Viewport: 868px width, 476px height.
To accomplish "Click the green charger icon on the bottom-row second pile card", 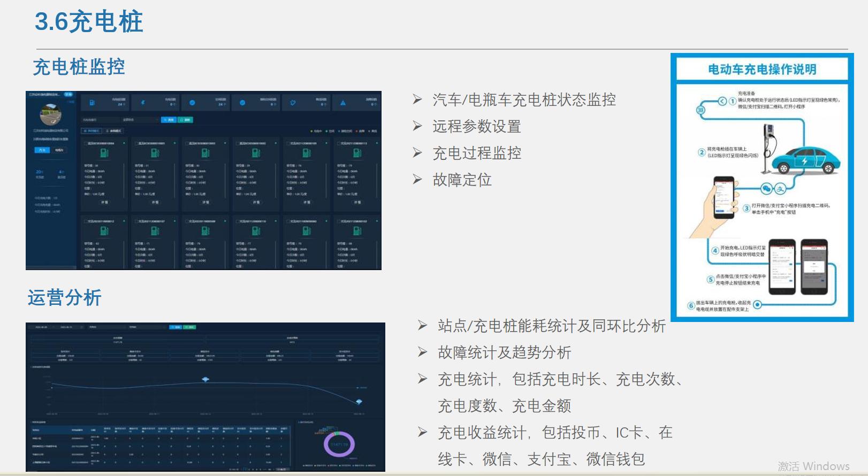I will (x=155, y=231).
